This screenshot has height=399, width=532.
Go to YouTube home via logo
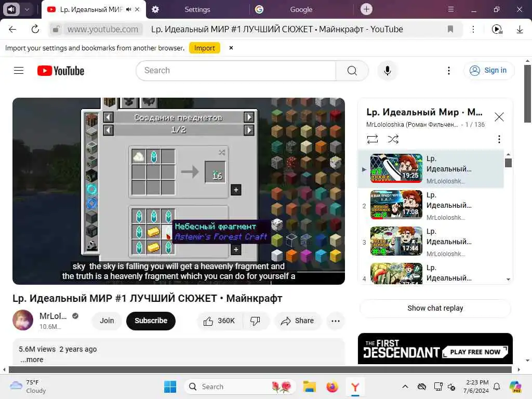pos(61,71)
